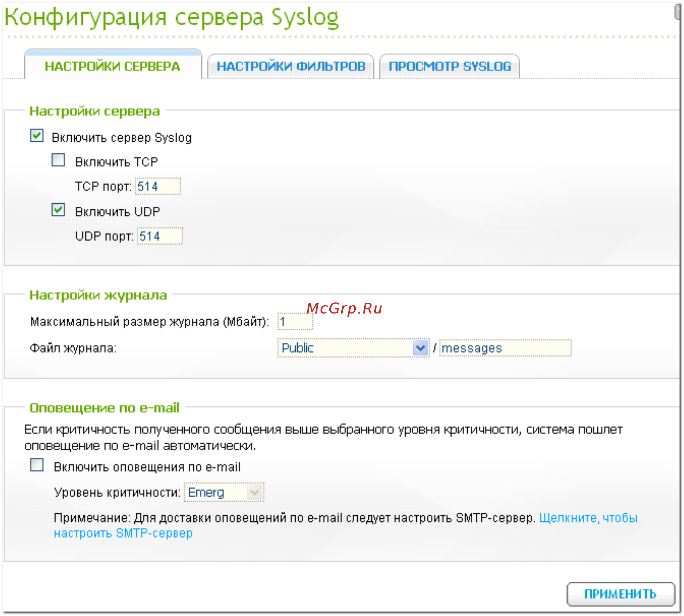Click the Включить TCP label text
Viewport: 684px width, 616px height.
coord(116,162)
